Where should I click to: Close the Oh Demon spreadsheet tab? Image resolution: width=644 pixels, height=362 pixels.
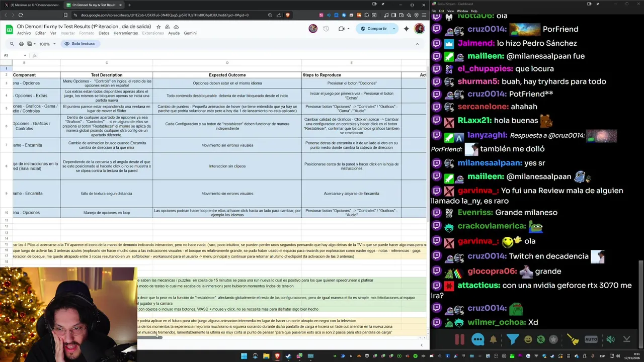coord(120,5)
